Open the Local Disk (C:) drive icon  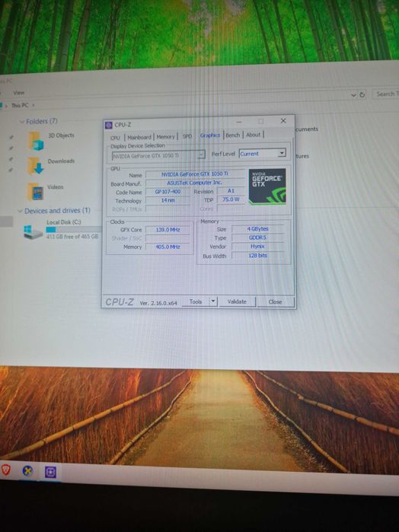(x=33, y=232)
